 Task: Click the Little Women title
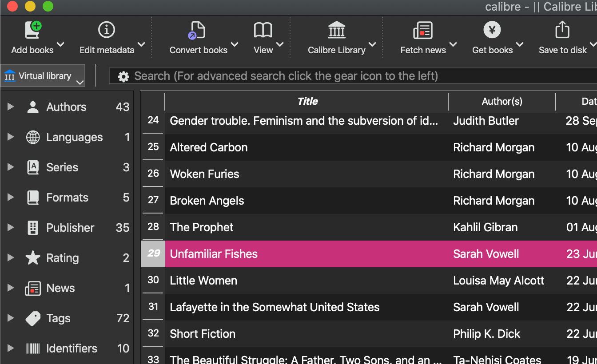click(x=203, y=281)
